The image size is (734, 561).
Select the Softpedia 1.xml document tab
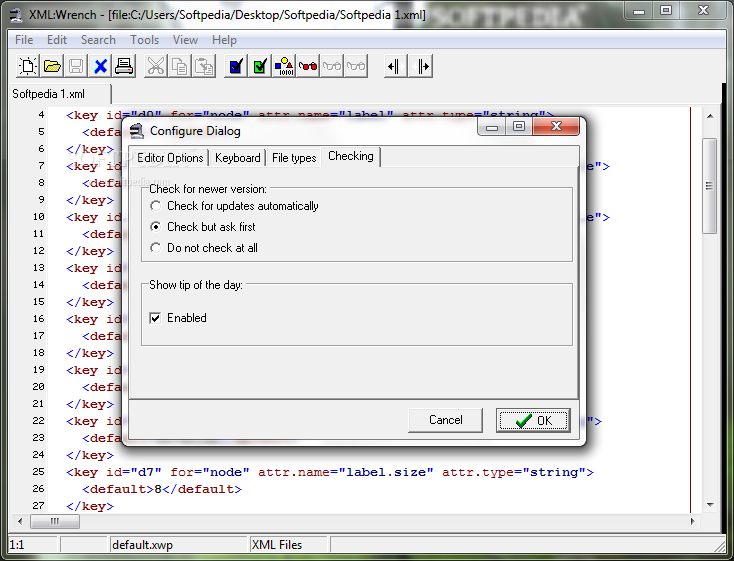[x=60, y=94]
